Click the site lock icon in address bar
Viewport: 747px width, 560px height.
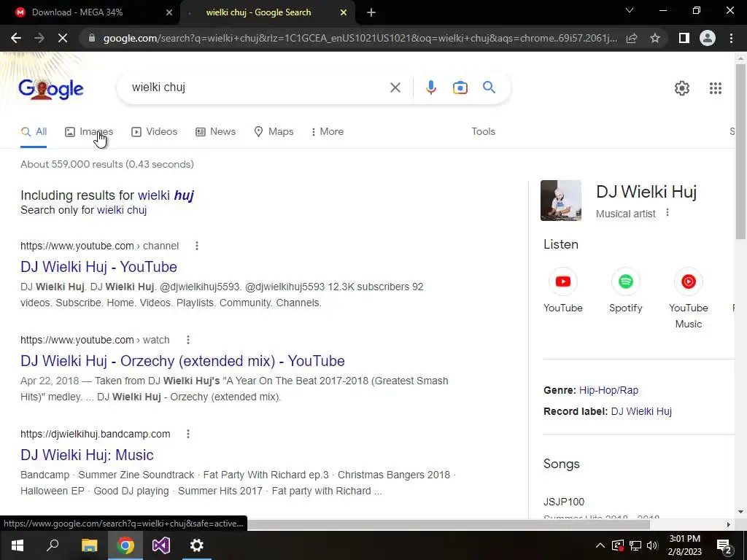tap(92, 38)
